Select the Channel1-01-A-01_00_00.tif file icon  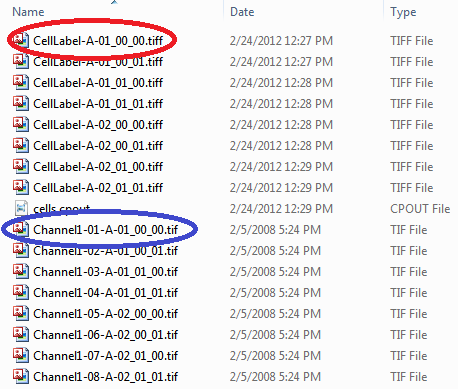tap(21, 229)
